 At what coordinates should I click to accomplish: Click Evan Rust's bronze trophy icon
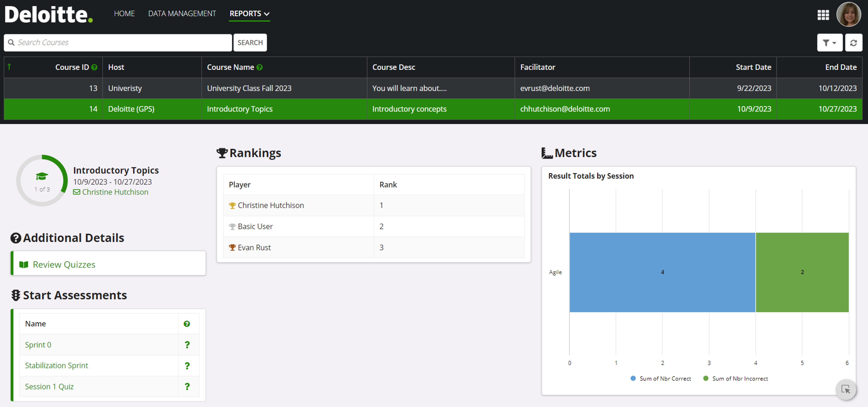point(232,248)
